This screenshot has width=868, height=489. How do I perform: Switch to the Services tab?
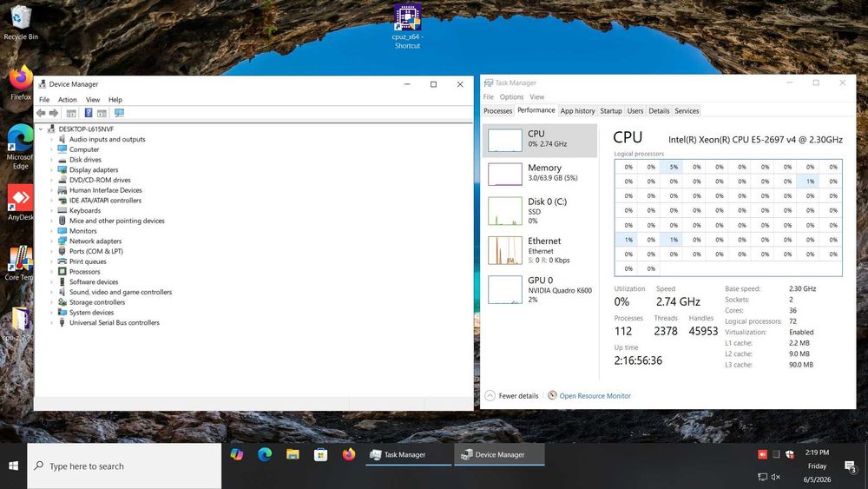[x=687, y=111]
